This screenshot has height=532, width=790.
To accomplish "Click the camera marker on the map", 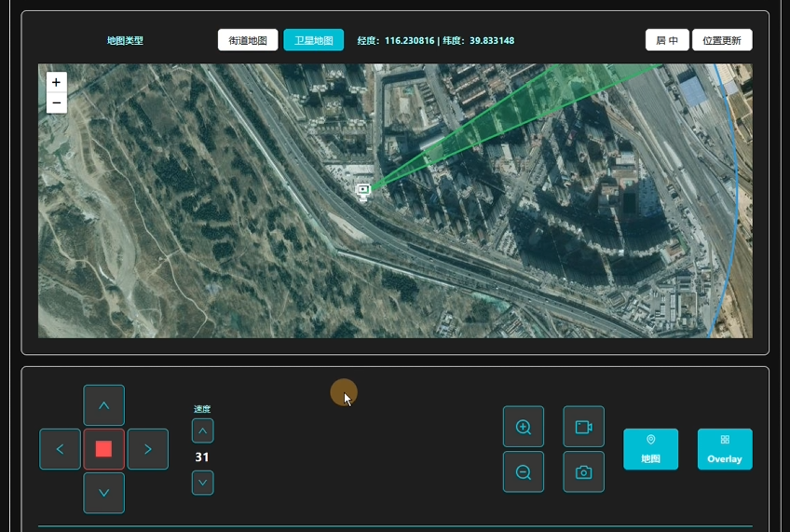I will [x=363, y=190].
